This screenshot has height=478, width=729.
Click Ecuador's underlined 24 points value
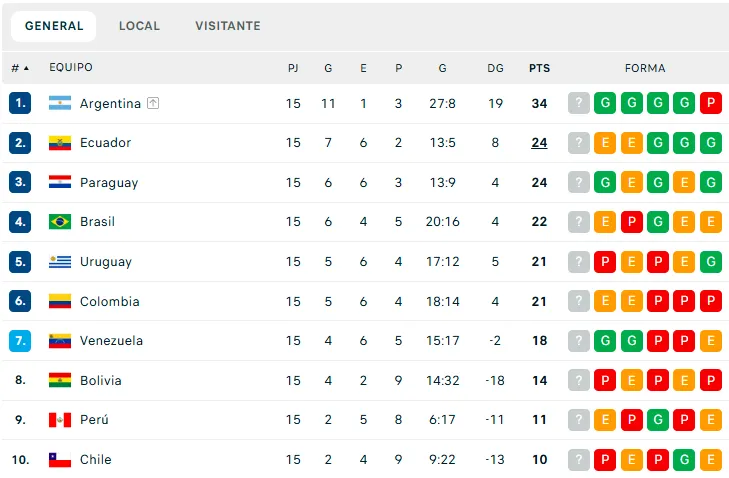click(539, 143)
